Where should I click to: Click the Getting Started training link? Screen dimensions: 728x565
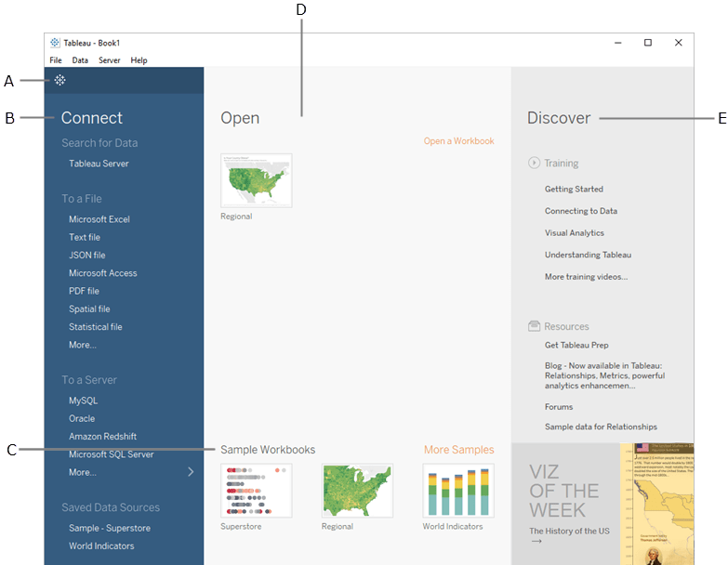pyautogui.click(x=574, y=189)
